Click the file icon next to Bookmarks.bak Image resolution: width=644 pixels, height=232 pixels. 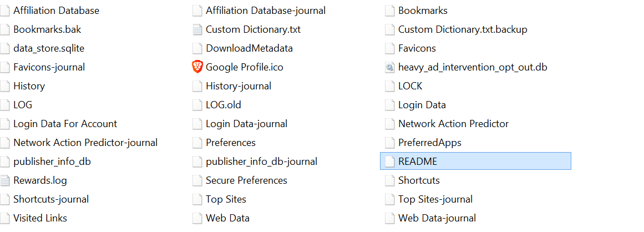[5, 29]
